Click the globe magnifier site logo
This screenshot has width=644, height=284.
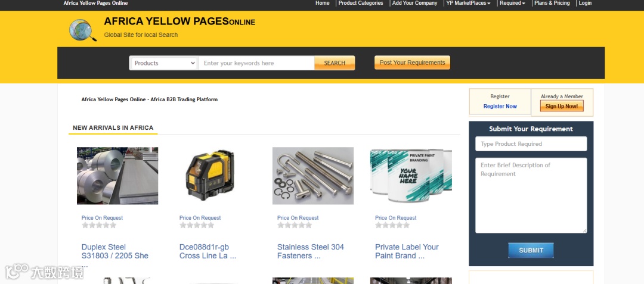tap(83, 30)
